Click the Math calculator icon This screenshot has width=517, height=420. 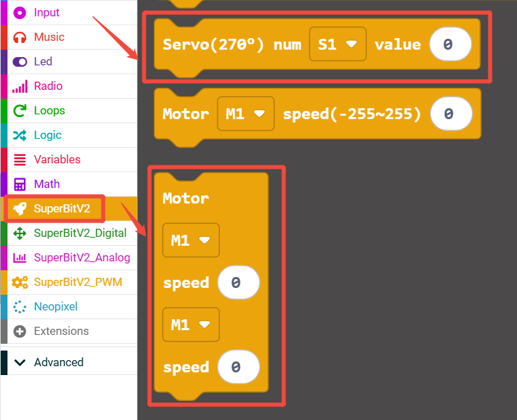point(20,184)
